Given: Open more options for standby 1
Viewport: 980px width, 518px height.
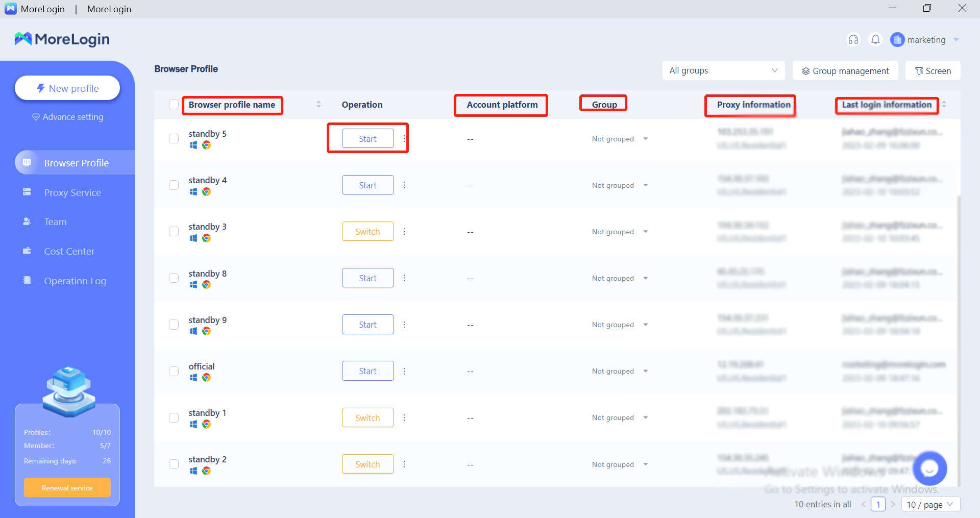Looking at the screenshot, I should click(x=404, y=418).
